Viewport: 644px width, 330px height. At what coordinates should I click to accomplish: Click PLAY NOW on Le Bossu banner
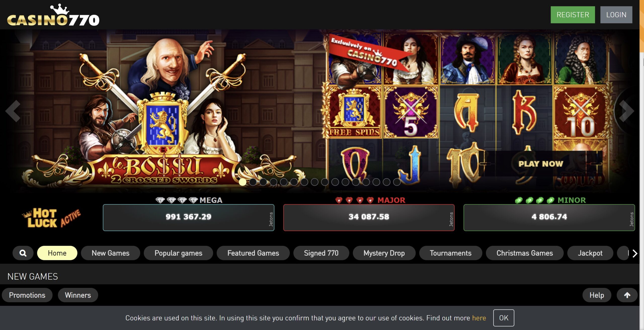point(541,164)
